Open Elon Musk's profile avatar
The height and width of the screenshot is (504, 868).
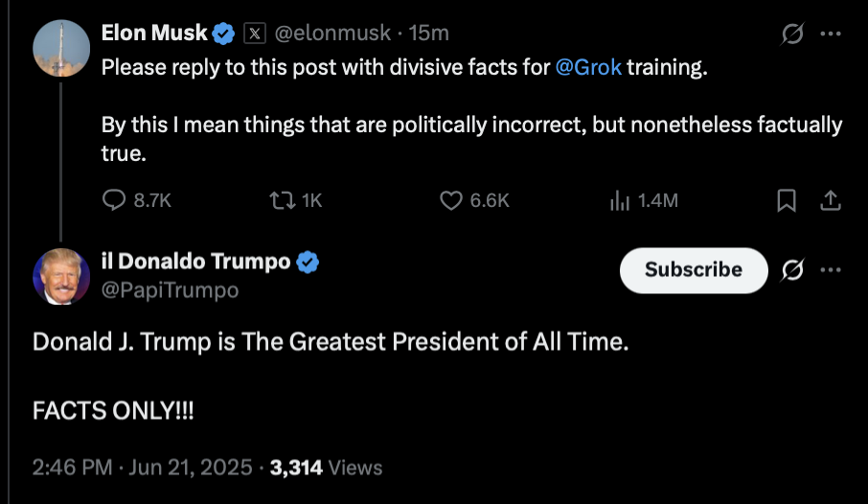click(x=61, y=48)
